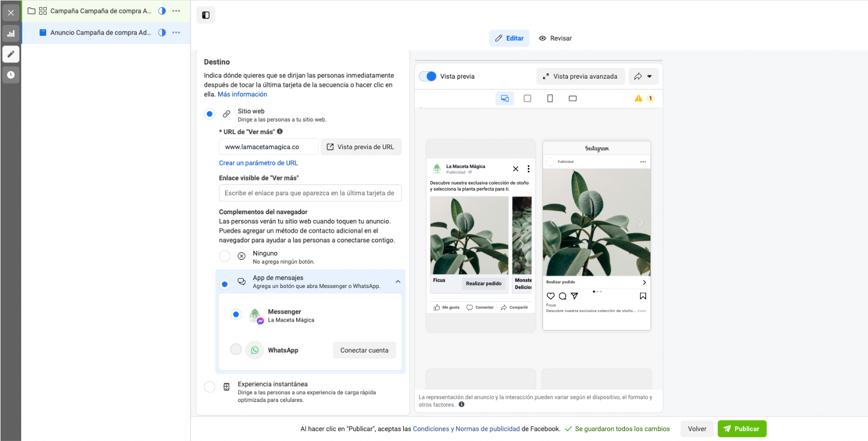Viewport: 868px width, 441px height.
Task: Close the editor with the X icon
Action: (11, 12)
